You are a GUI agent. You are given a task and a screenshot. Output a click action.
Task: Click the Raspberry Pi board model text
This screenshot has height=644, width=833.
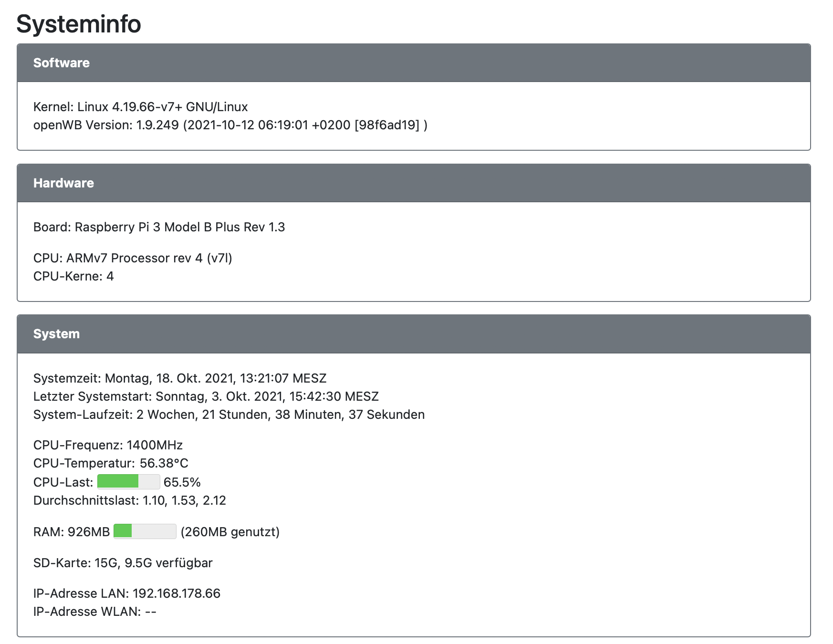pyautogui.click(x=179, y=227)
